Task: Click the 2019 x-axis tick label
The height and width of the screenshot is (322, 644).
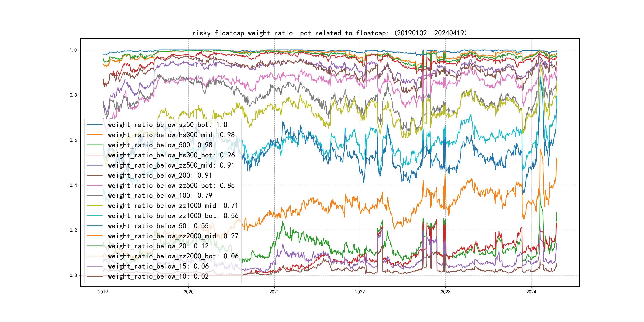Action: click(x=103, y=292)
